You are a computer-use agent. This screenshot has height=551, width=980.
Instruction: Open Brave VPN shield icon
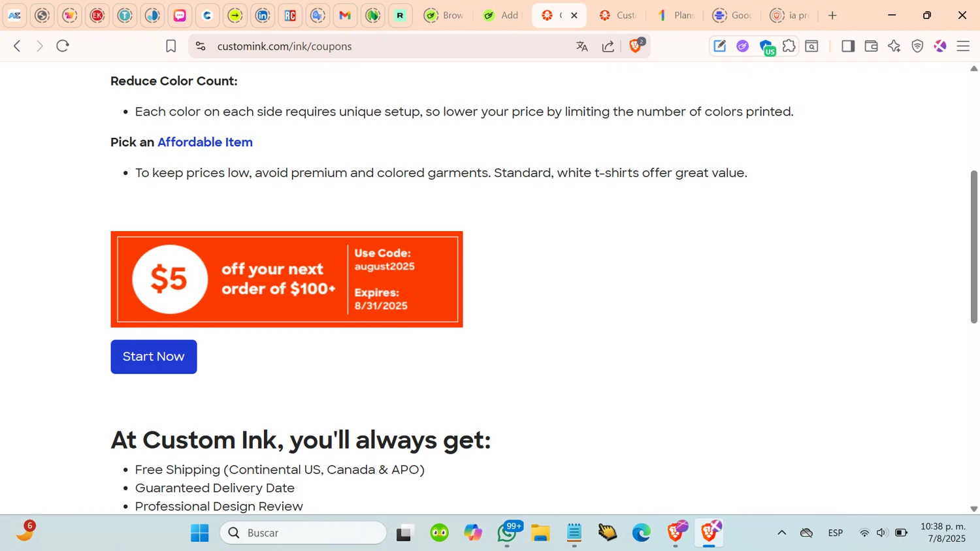(x=917, y=46)
